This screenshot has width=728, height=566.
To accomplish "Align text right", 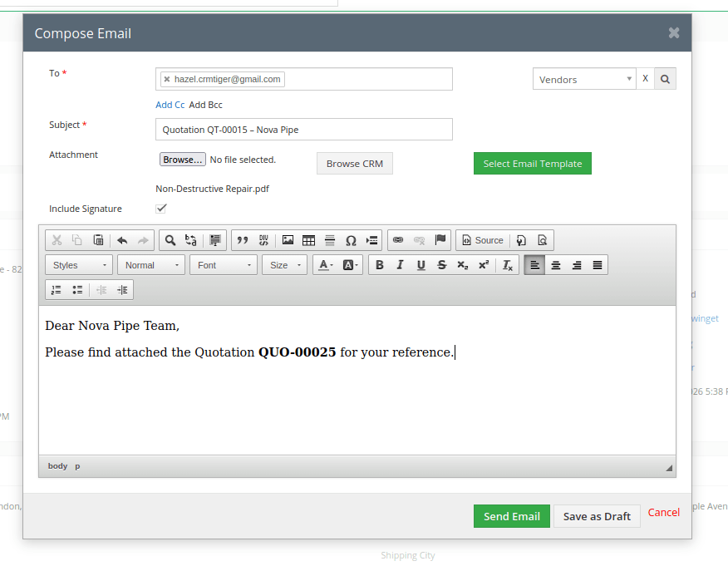I will click(x=577, y=265).
